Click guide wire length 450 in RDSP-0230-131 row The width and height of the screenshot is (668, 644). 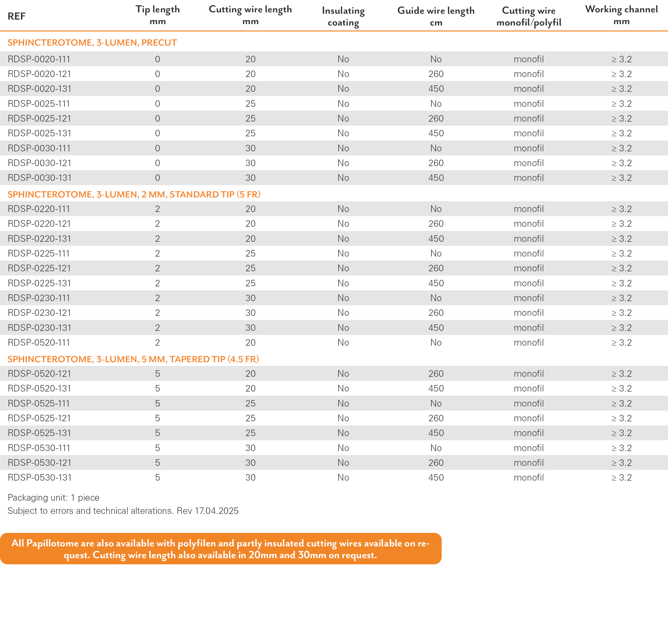coord(436,328)
